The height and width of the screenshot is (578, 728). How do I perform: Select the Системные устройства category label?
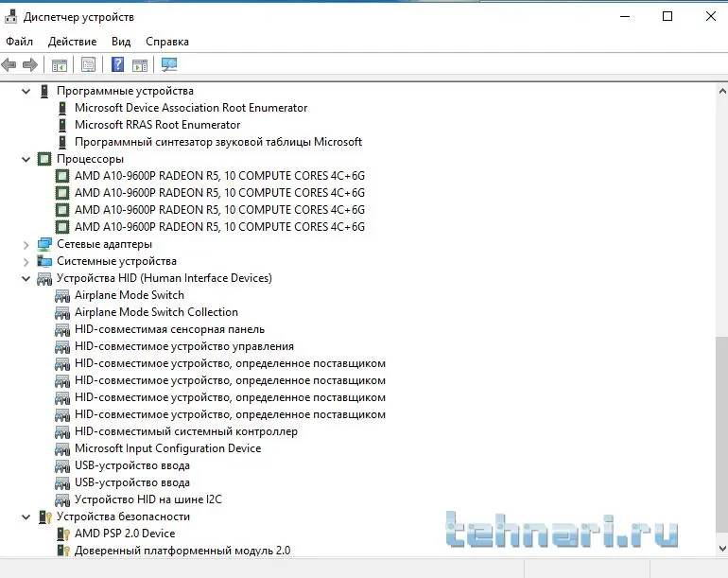click(x=116, y=261)
